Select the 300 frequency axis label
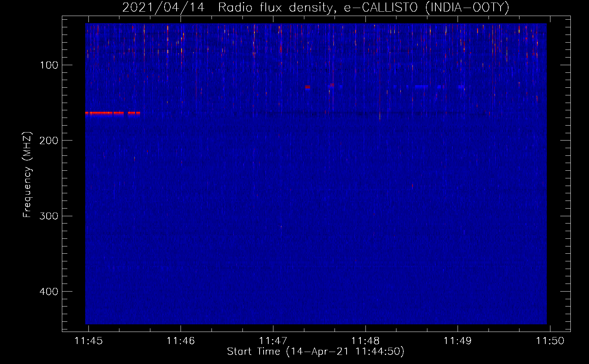The image size is (589, 364). (49, 216)
